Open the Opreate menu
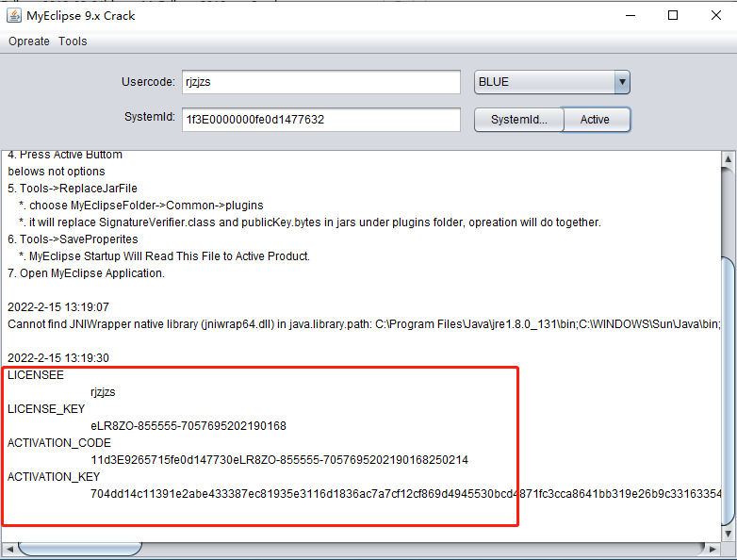Screen dimensions: 737x560 tap(28, 41)
